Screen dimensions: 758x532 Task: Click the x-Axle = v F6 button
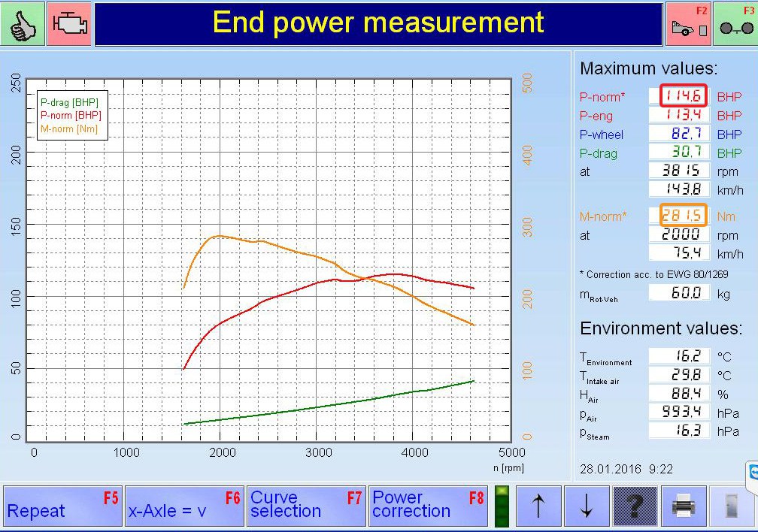coord(184,506)
